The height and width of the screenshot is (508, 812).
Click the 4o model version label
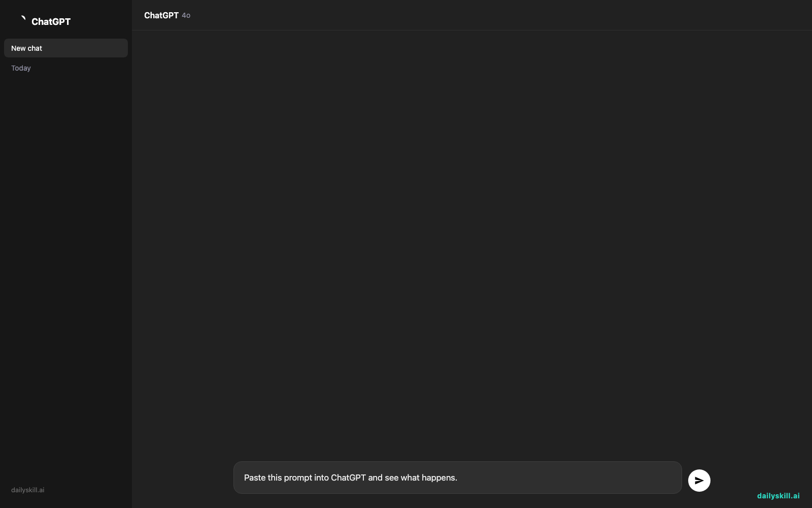pos(186,16)
